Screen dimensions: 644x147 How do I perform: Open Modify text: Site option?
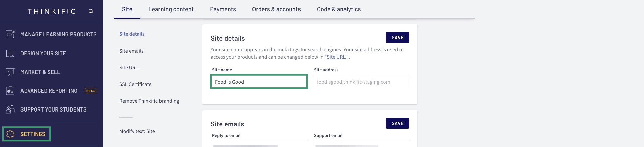pos(137,131)
